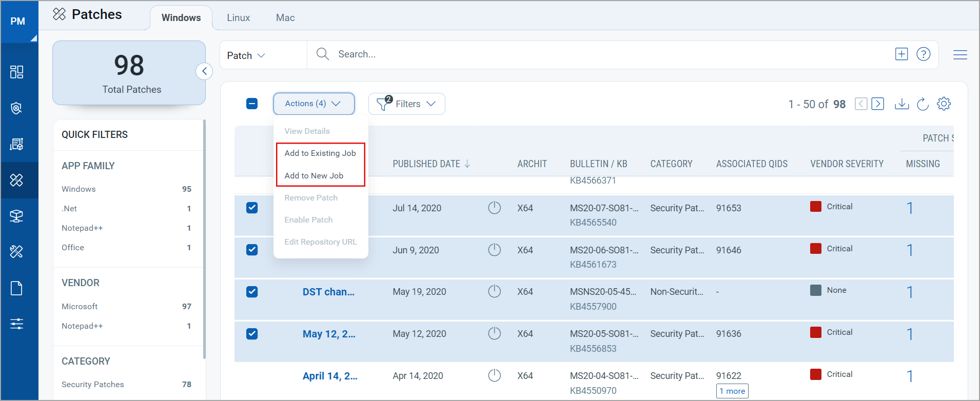Click the download patches list icon
The width and height of the screenshot is (980, 401).
[901, 104]
